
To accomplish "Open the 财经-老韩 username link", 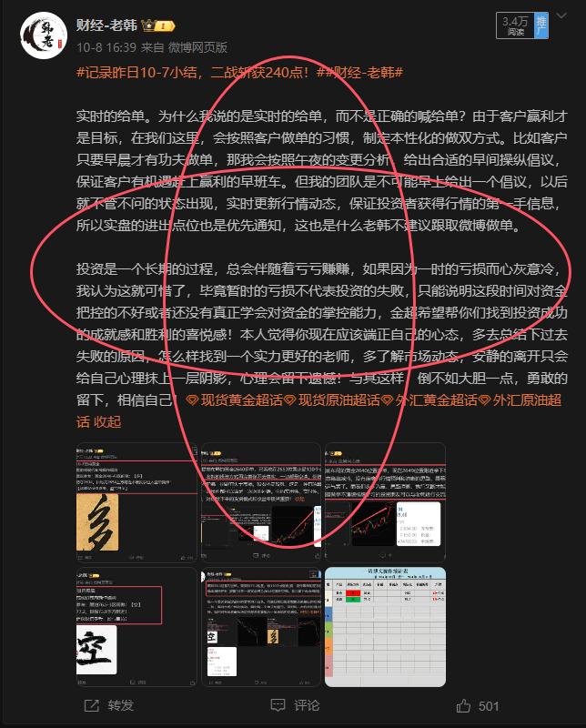I will 106,25.
